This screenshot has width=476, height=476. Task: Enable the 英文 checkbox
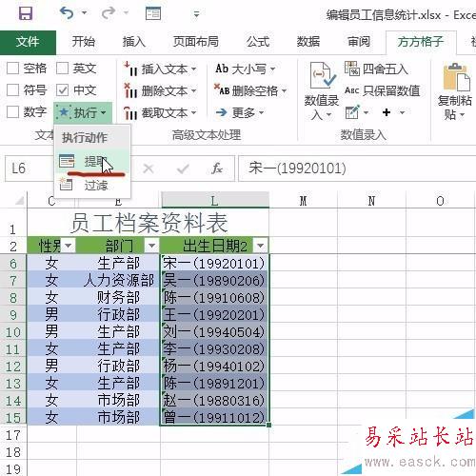(x=62, y=69)
